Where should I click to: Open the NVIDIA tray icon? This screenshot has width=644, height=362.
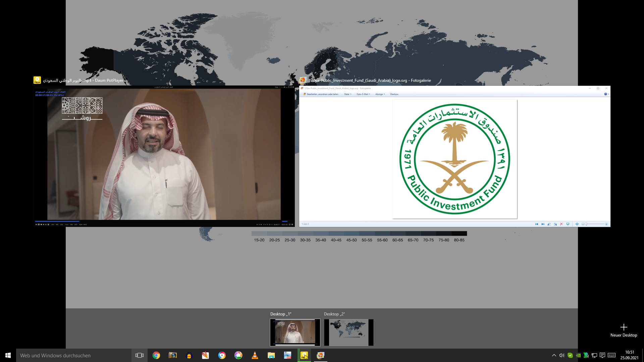click(x=578, y=355)
